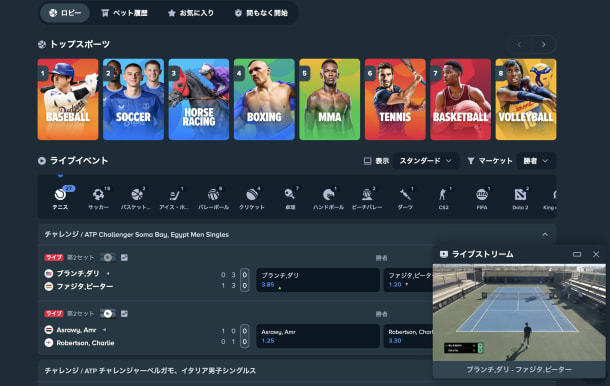Open the VOLLEYBALL sport card
The width and height of the screenshot is (610, 386).
click(x=526, y=99)
